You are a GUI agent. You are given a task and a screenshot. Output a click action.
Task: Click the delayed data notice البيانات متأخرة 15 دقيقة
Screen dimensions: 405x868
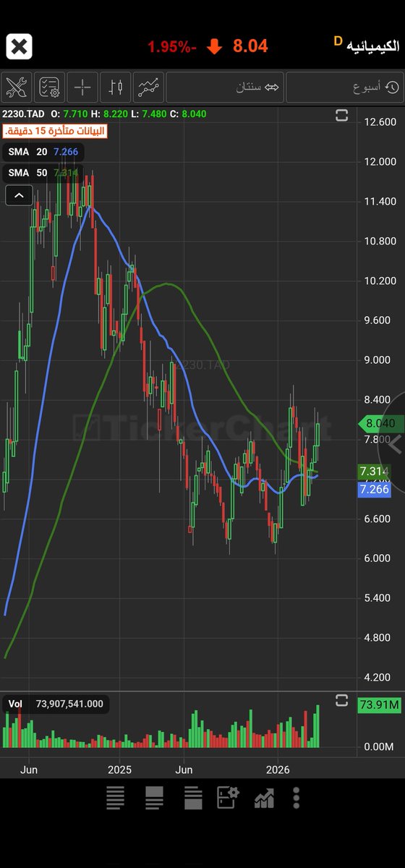pos(55,131)
